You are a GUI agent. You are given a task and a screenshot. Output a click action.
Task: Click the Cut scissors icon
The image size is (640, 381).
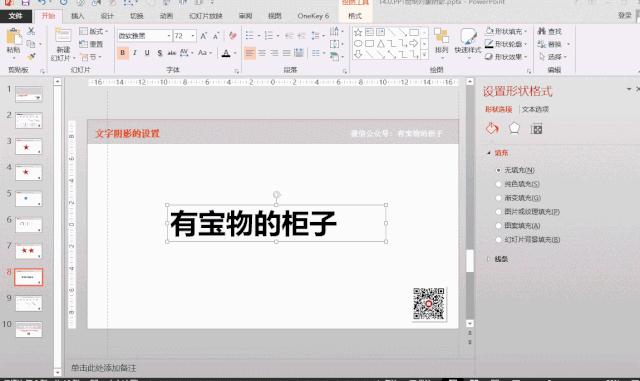click(x=31, y=31)
